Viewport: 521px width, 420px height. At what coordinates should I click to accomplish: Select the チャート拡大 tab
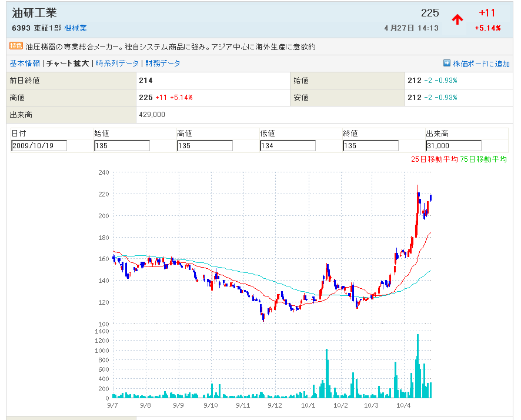[x=68, y=64]
